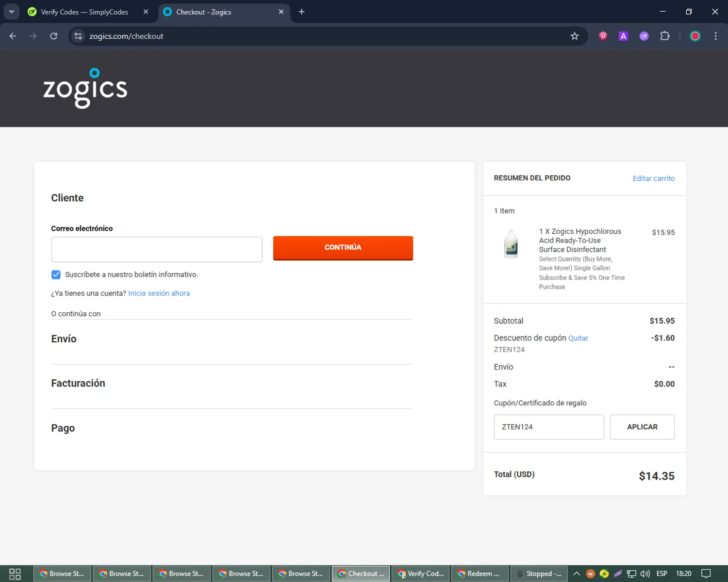The width and height of the screenshot is (728, 582).
Task: Open the red shield extension icon
Action: [603, 36]
